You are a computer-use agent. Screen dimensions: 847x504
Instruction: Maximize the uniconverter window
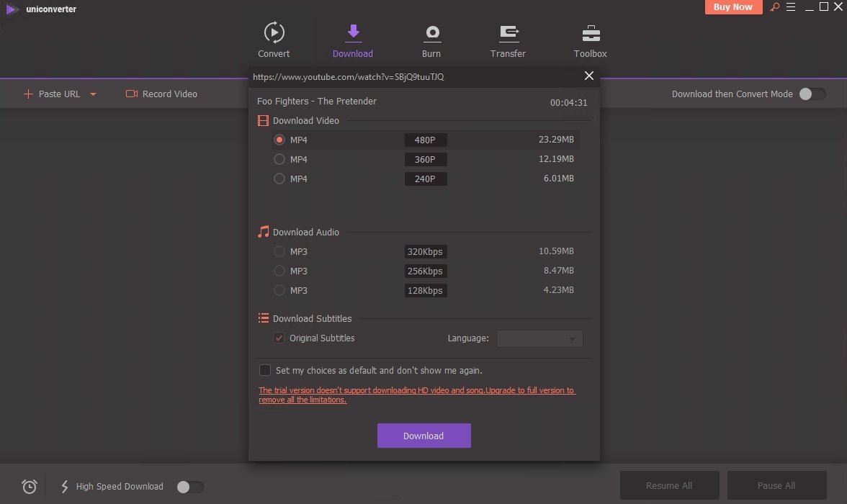tap(824, 7)
